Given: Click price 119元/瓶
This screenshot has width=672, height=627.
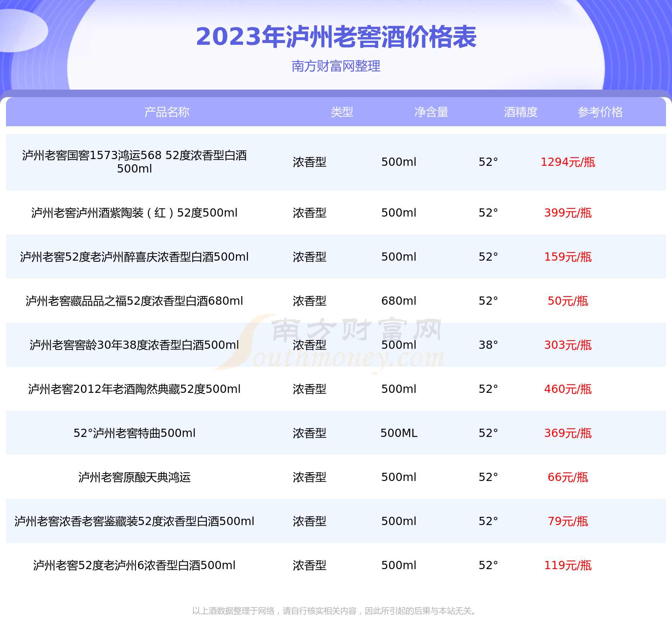Looking at the screenshot, I should (568, 565).
